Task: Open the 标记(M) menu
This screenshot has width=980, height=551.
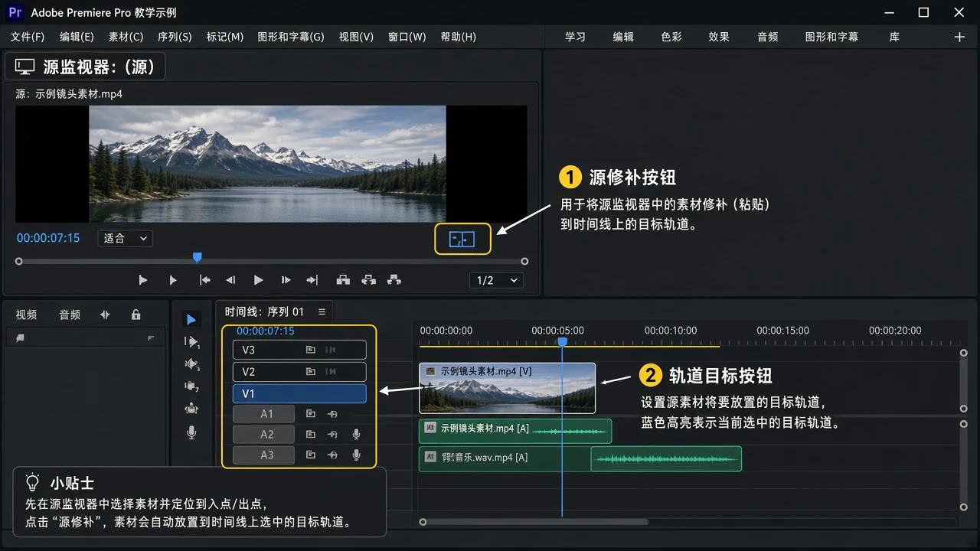Action: [225, 37]
